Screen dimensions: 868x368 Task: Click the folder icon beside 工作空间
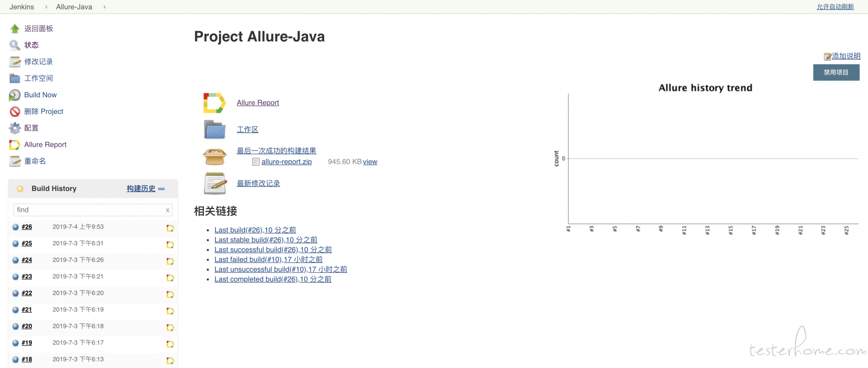tap(15, 78)
